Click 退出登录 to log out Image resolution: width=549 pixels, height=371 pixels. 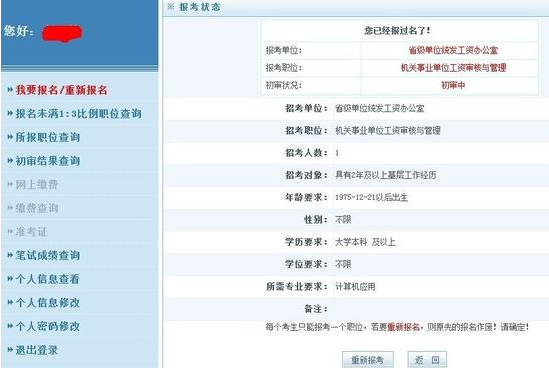click(37, 350)
